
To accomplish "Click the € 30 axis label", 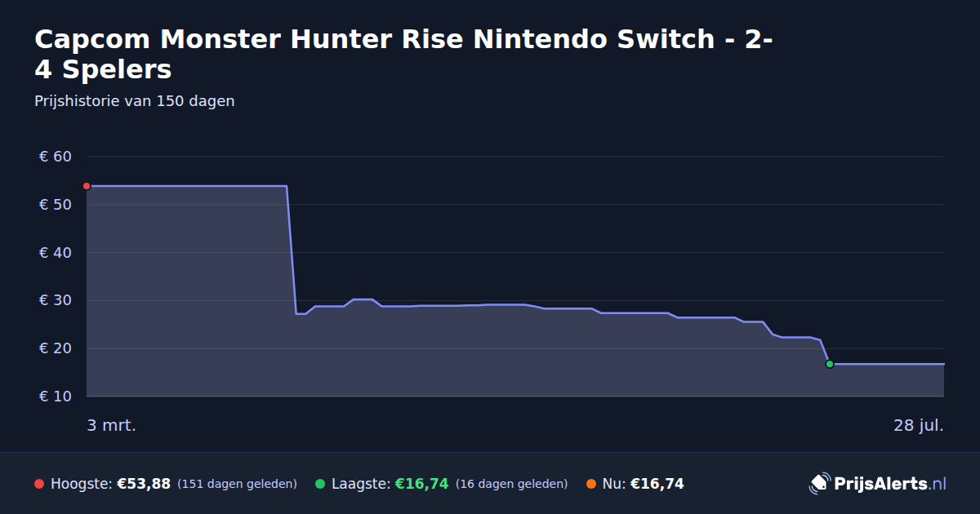I will pos(56,300).
